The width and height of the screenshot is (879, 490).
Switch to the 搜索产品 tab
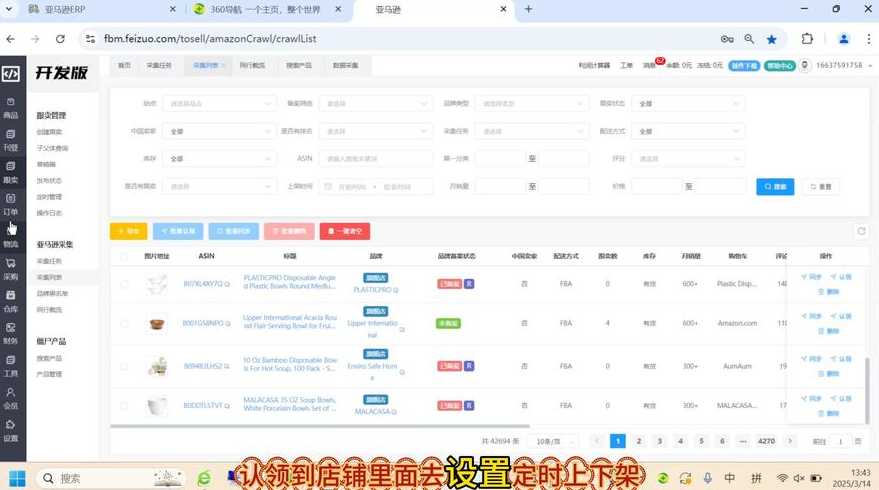(299, 66)
